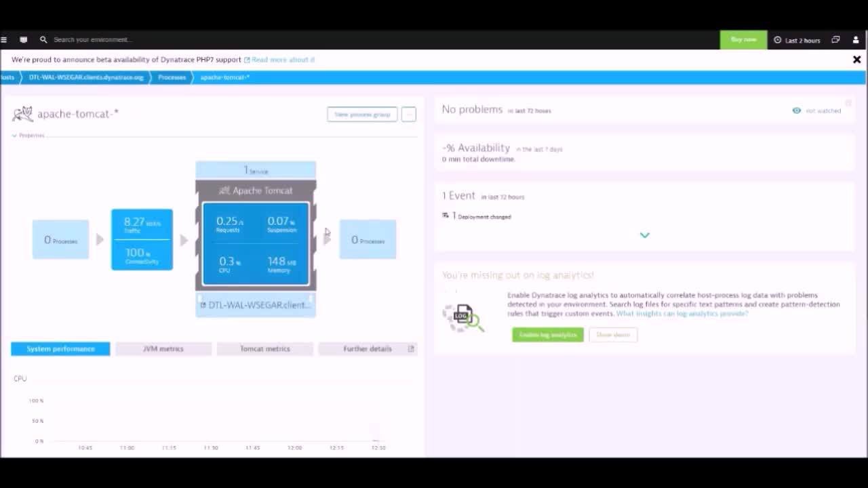Open Processes breadcrumb
This screenshot has height=488, width=868.
point(172,77)
